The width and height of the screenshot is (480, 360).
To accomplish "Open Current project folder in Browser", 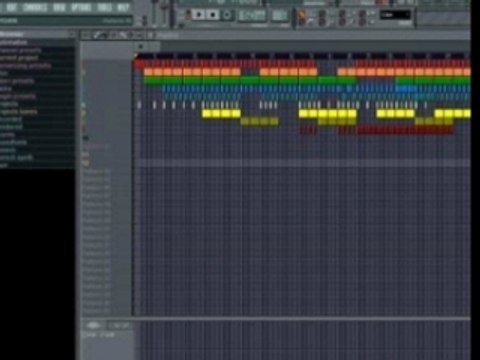I will (19, 58).
